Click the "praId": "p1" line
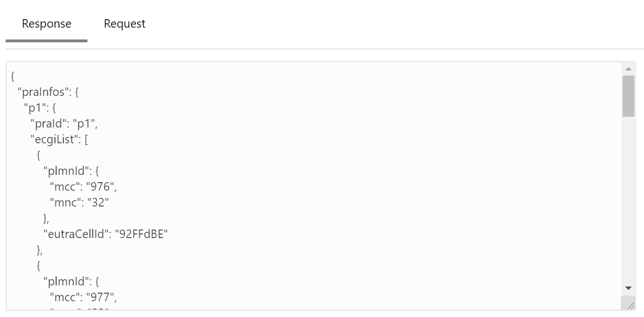The image size is (644, 317). [64, 123]
